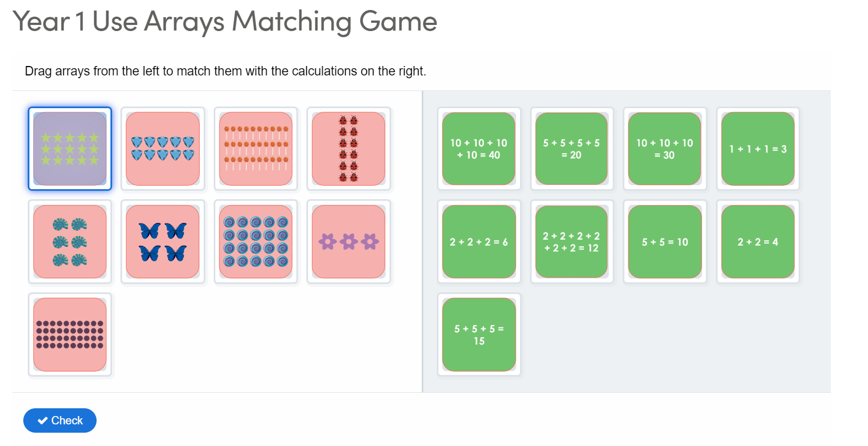This screenshot has width=868, height=446.
Task: Select the butterflies array card
Action: [x=163, y=241]
